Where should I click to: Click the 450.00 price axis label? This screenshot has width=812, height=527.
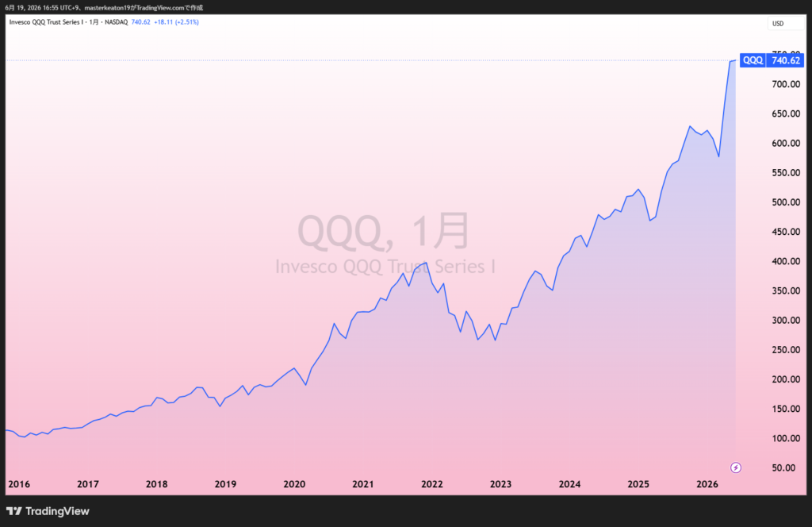pos(786,232)
